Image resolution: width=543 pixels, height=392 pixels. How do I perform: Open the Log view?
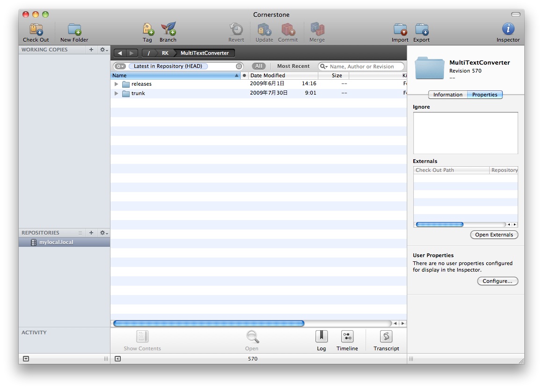pyautogui.click(x=322, y=337)
